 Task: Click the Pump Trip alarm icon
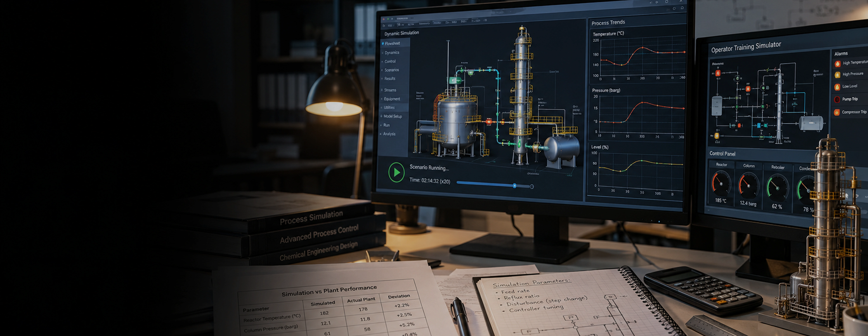tap(837, 100)
